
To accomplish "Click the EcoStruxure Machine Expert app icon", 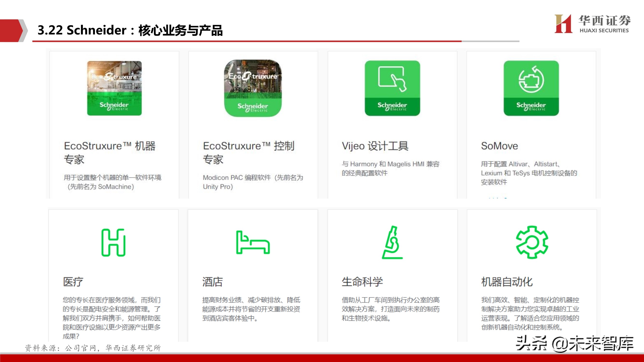I will (114, 88).
